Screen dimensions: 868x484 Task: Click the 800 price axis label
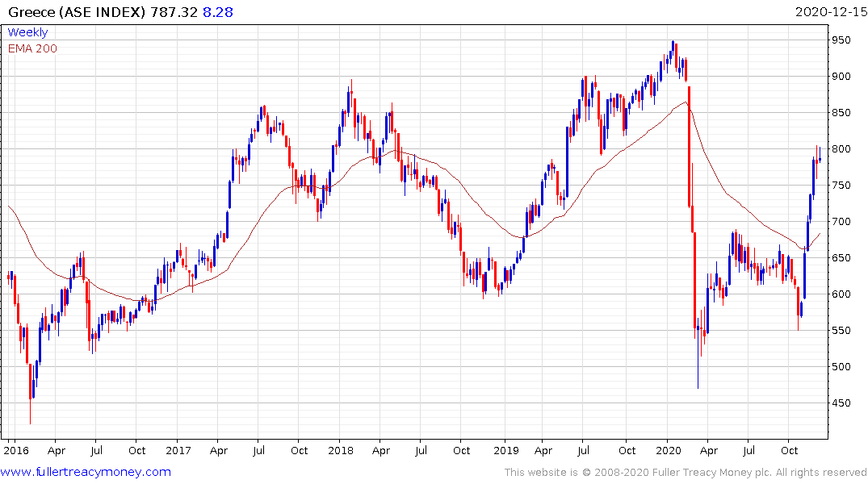(841, 148)
